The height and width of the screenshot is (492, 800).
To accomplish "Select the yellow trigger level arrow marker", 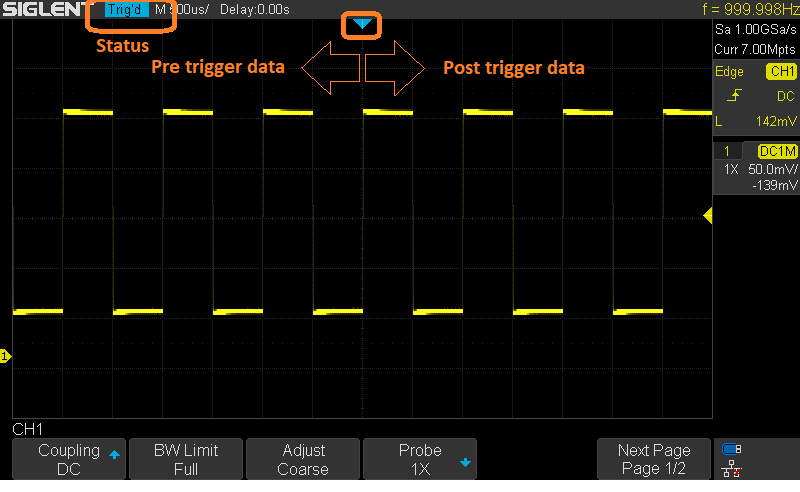I will click(x=708, y=215).
